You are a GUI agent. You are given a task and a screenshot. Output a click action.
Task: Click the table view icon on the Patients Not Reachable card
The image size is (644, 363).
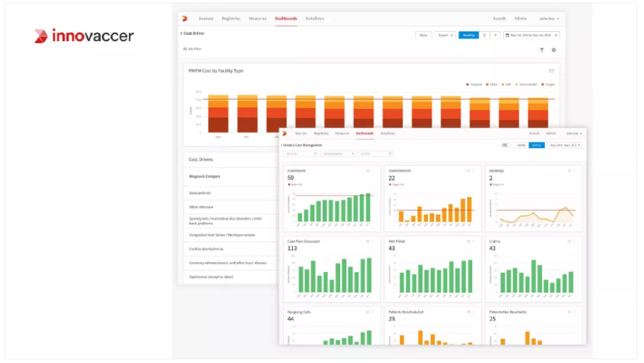tap(569, 312)
